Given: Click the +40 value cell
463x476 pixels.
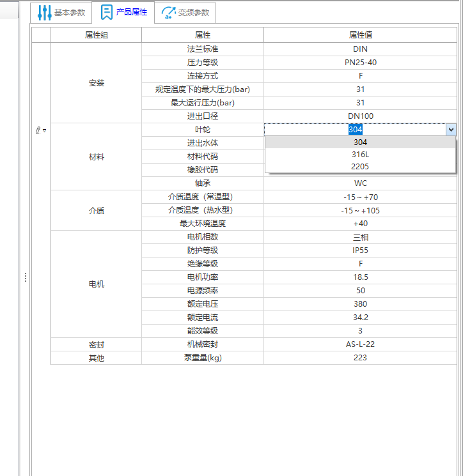Looking at the screenshot, I should 360,224.
